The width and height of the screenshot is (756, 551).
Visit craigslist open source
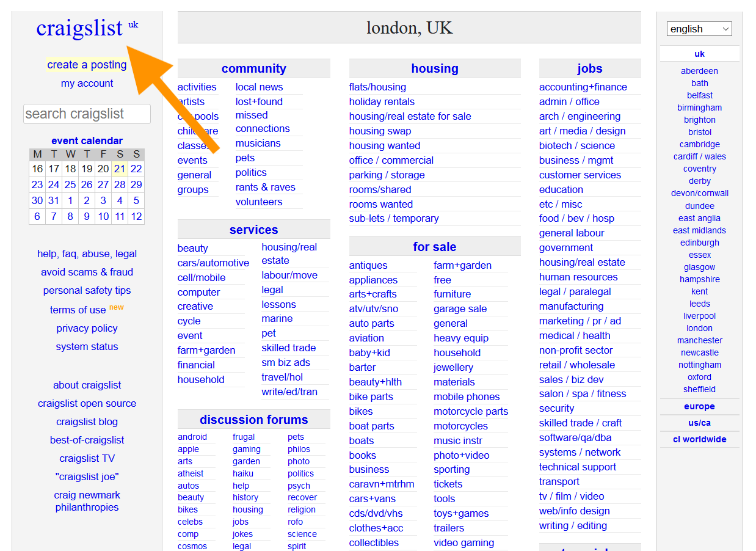tap(87, 403)
